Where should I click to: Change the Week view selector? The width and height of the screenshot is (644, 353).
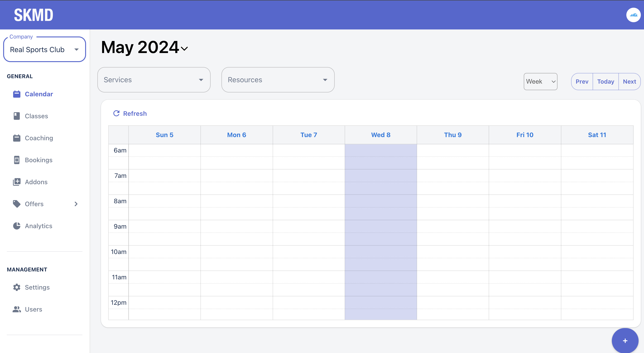coord(540,81)
